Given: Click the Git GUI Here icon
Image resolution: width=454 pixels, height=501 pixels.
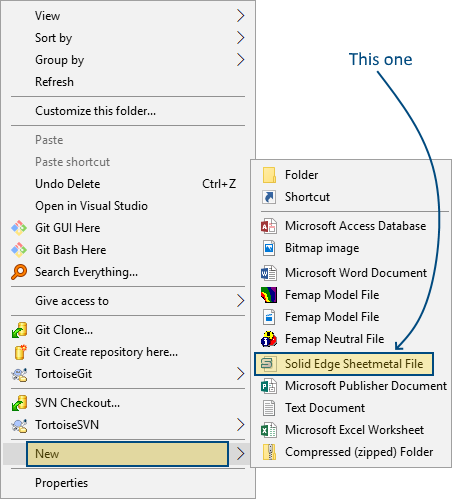Looking at the screenshot, I should pos(19,228).
